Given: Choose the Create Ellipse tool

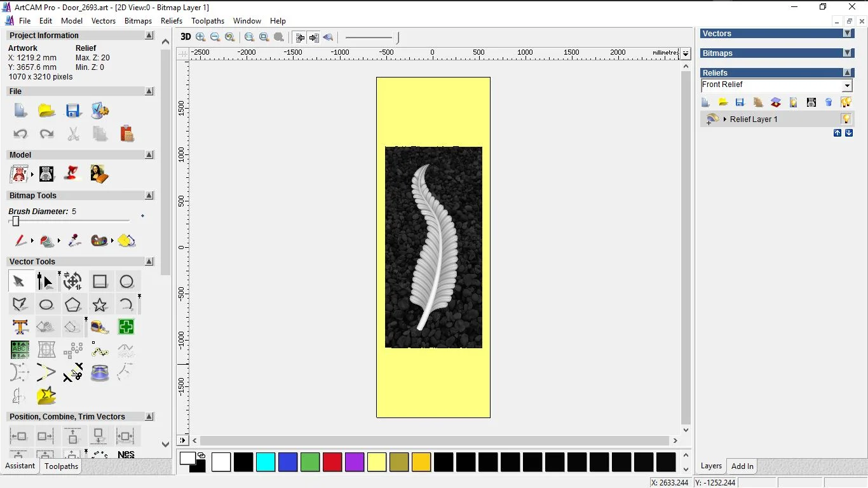Looking at the screenshot, I should (x=46, y=305).
